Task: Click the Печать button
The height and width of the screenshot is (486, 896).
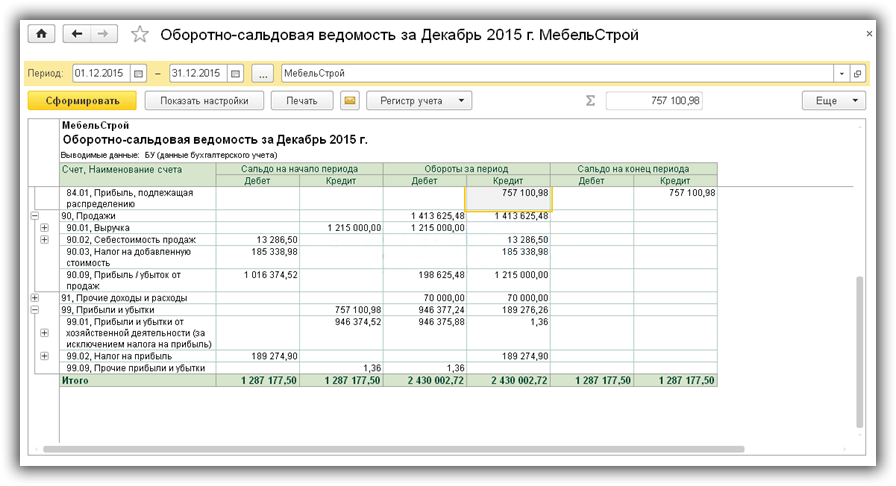Action: pos(302,101)
